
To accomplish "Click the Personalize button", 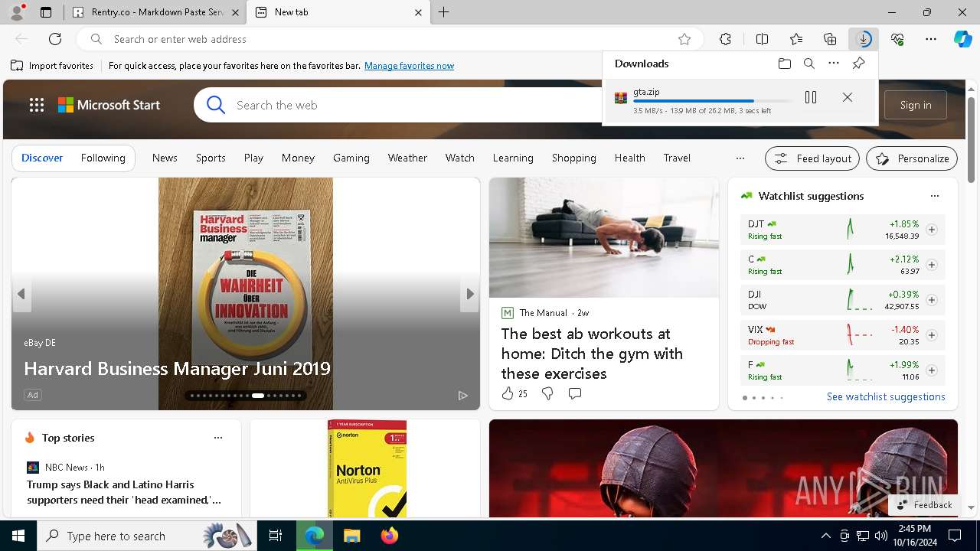I will (912, 158).
